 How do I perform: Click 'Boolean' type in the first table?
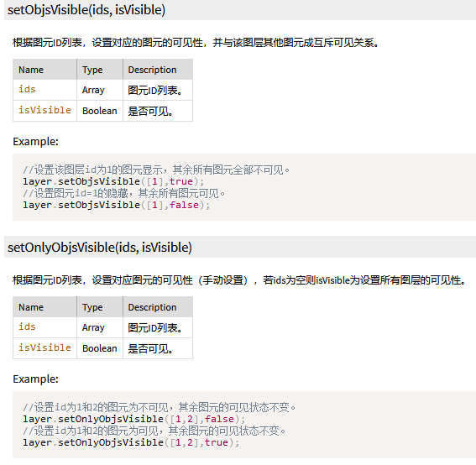tap(100, 111)
